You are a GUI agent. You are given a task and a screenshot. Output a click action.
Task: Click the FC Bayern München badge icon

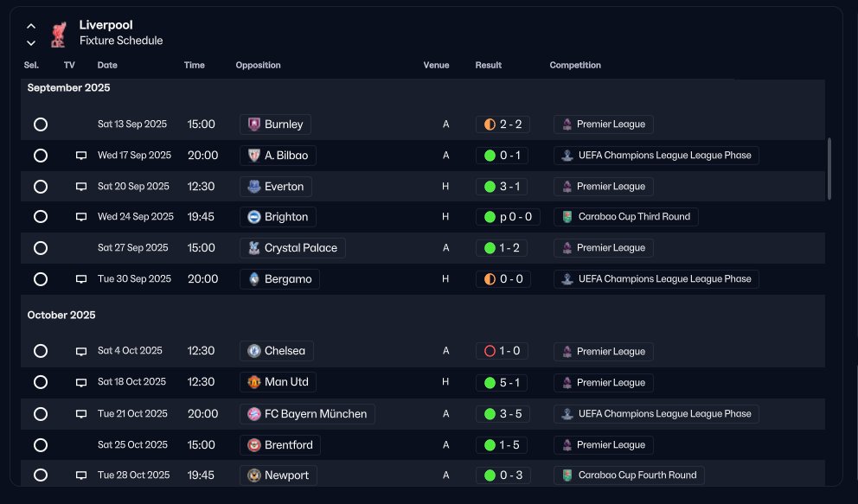click(x=254, y=414)
